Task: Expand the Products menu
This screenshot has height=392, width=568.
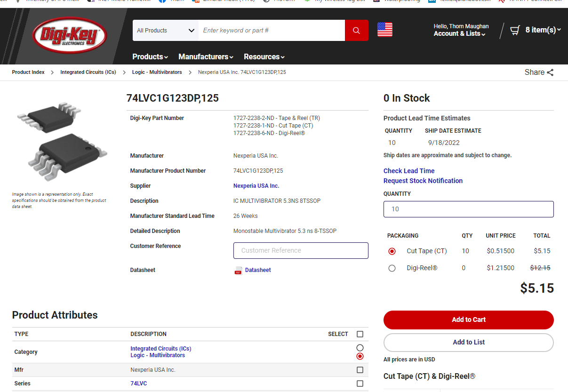Action: (150, 57)
